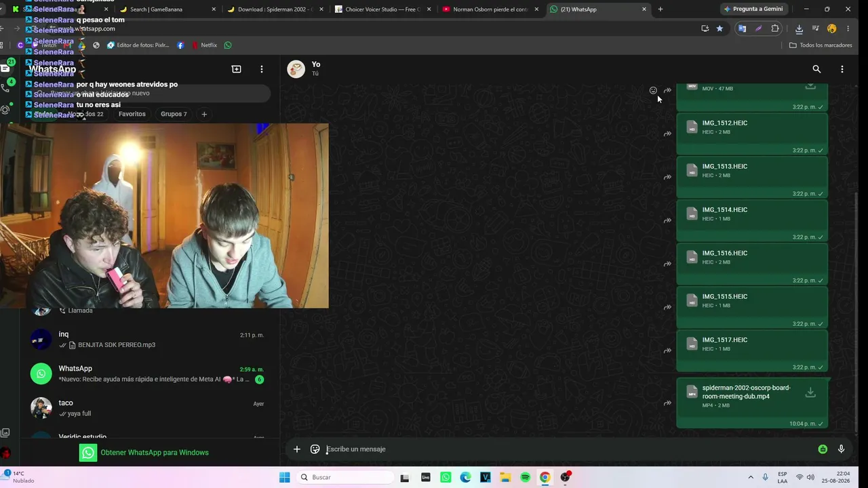The image size is (868, 488).
Task: Record a voice message with the microphone
Action: pyautogui.click(x=842, y=449)
